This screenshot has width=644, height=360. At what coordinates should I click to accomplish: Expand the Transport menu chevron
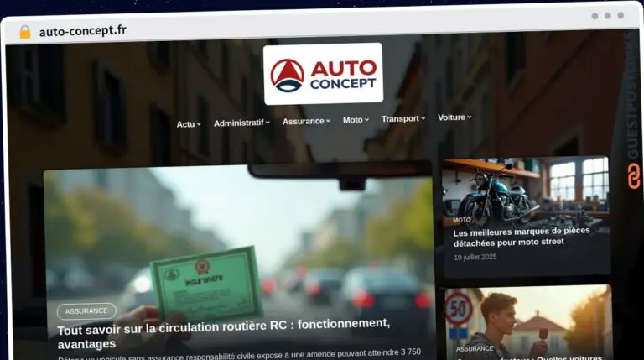[423, 118]
